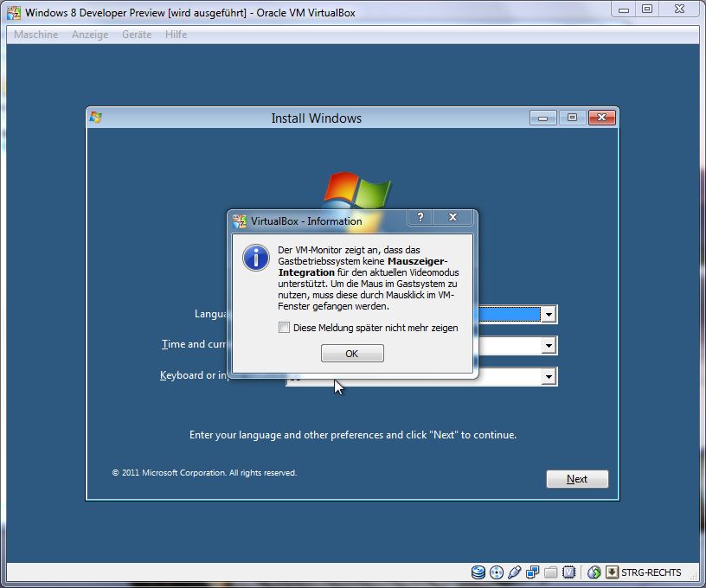This screenshot has width=706, height=588.
Task: Click the shared folders status icon
Action: [550, 572]
